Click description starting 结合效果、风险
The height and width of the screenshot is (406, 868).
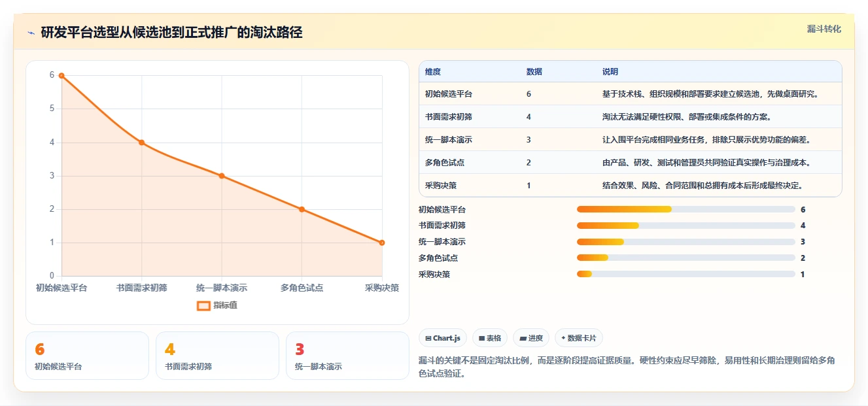point(703,186)
